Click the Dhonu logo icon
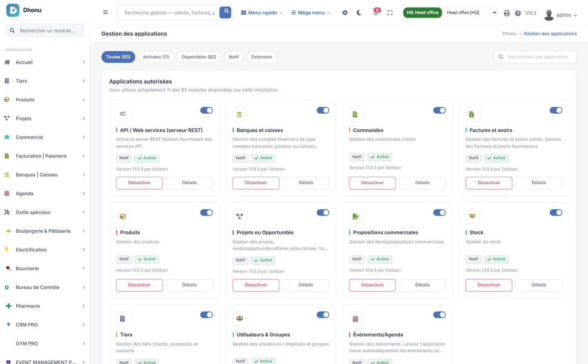Image resolution: width=588 pixels, height=364 pixels. coord(13,10)
